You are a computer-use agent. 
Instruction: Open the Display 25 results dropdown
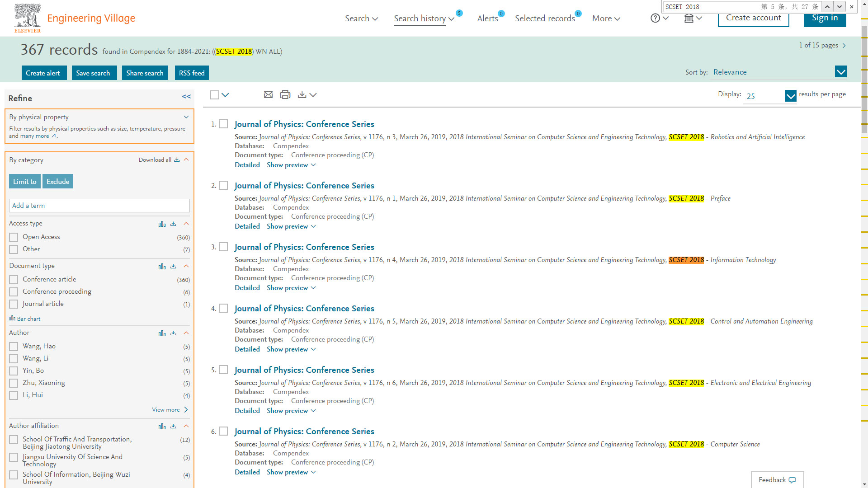pyautogui.click(x=791, y=96)
